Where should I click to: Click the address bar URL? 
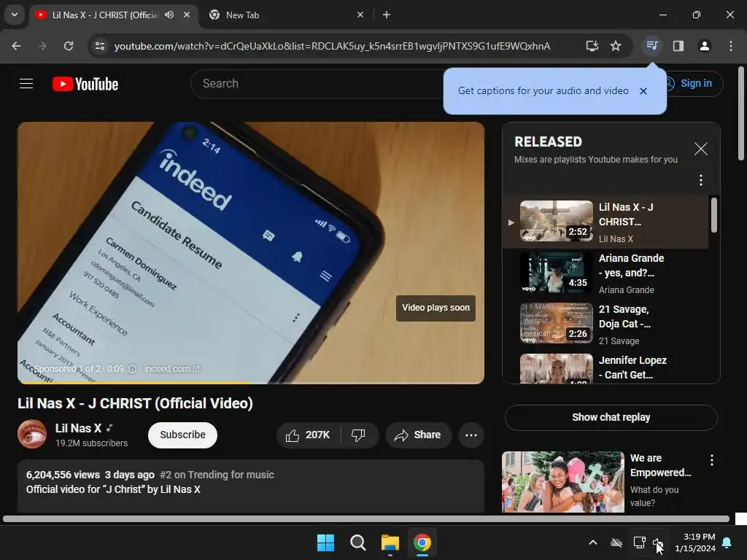[x=332, y=46]
